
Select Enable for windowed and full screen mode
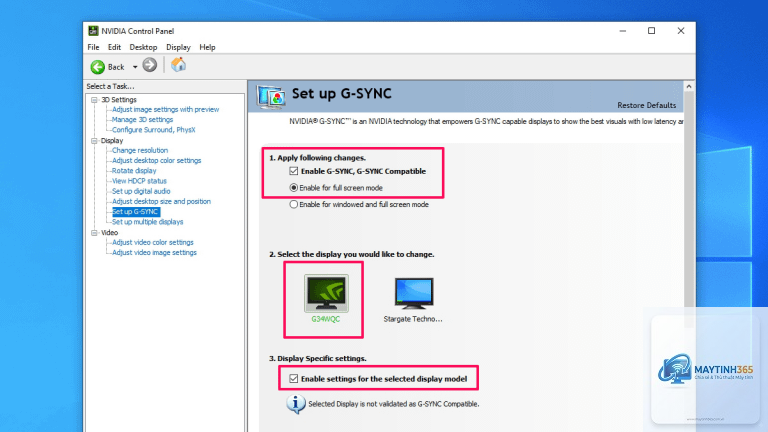point(293,204)
